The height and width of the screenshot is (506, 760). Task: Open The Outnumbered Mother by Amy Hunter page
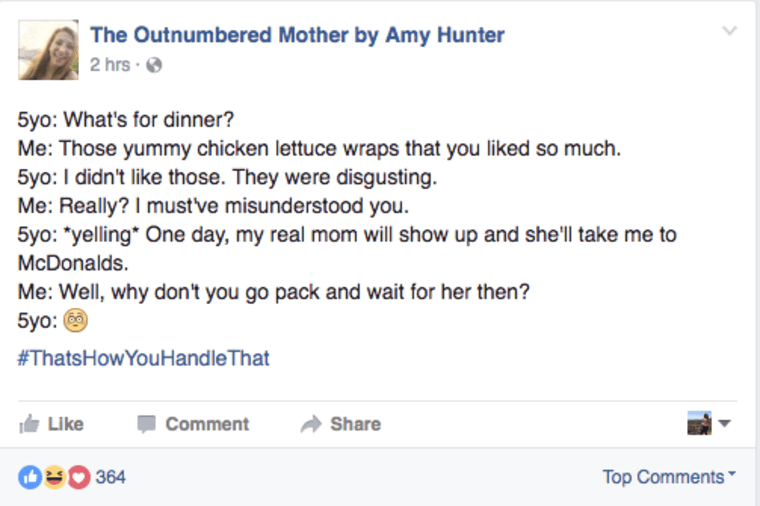pyautogui.click(x=297, y=36)
